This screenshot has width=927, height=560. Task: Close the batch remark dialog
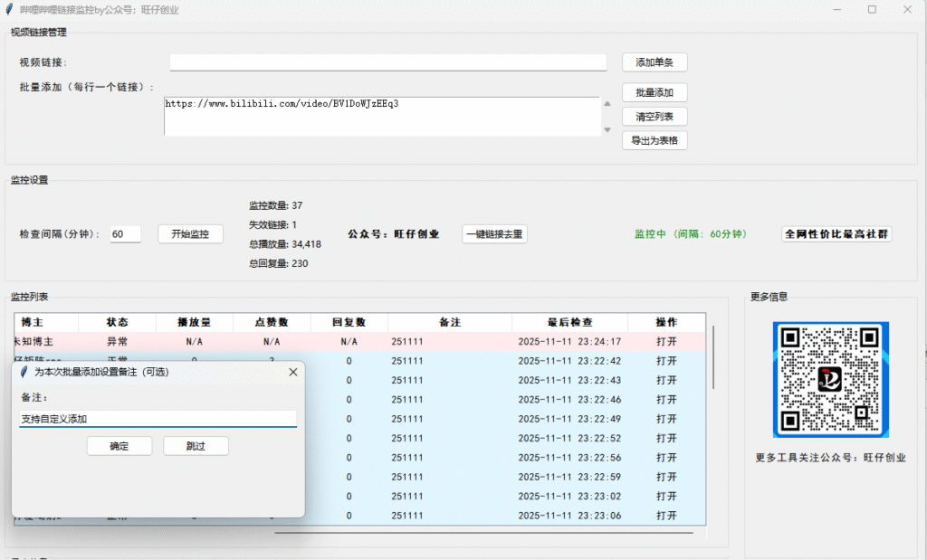tap(292, 372)
